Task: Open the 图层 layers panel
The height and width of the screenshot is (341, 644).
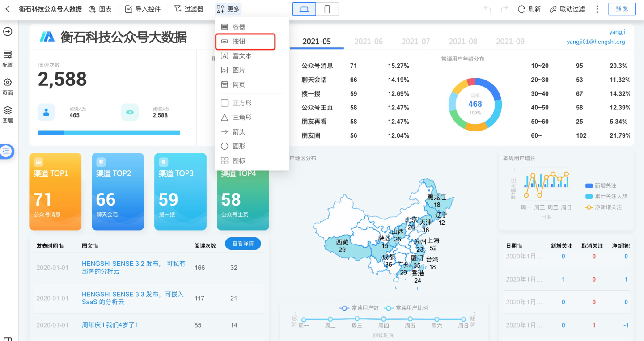Action: coord(8,114)
